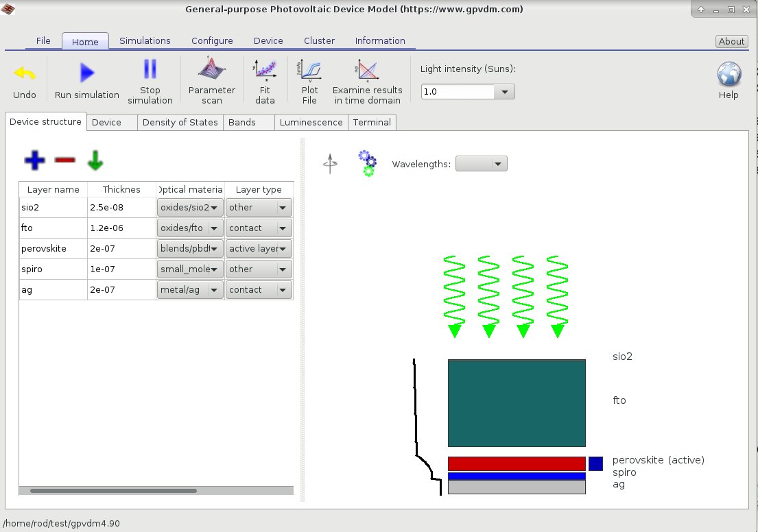
Task: Click the Undo icon
Action: tap(23, 73)
